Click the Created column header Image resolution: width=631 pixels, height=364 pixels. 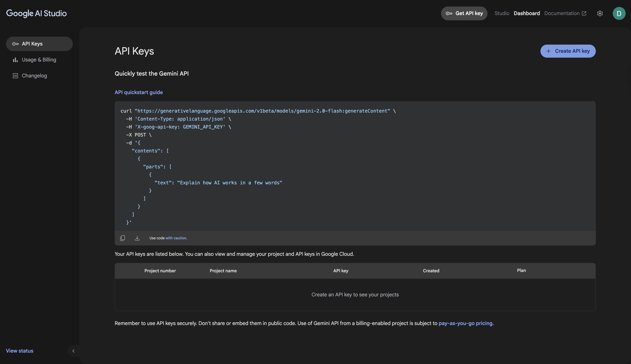click(431, 271)
